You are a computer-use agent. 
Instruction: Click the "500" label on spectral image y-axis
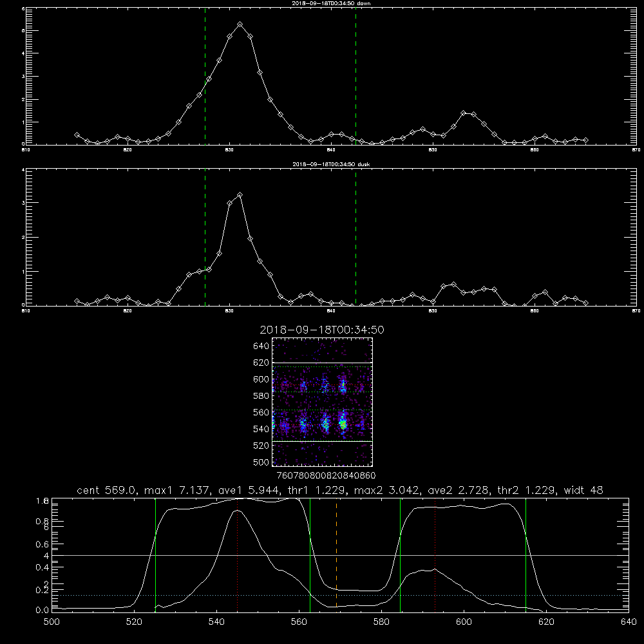[x=261, y=462]
